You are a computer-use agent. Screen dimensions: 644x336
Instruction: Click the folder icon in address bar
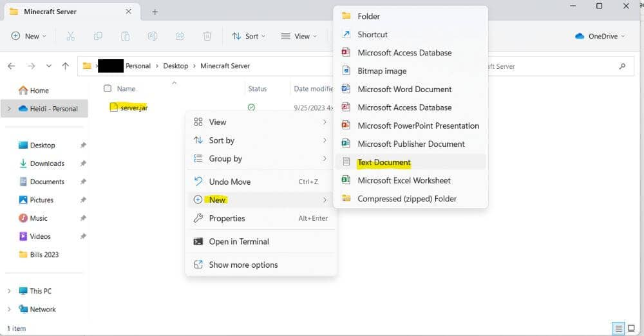click(87, 66)
